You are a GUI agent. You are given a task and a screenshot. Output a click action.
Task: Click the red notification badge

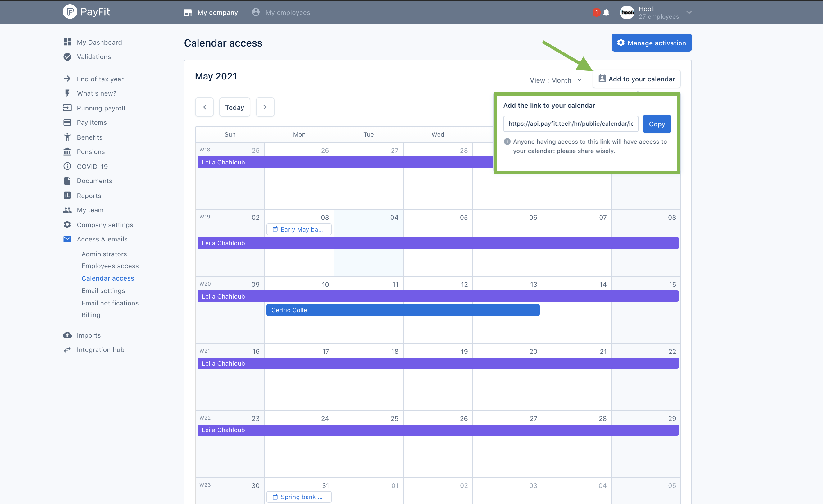tap(596, 12)
